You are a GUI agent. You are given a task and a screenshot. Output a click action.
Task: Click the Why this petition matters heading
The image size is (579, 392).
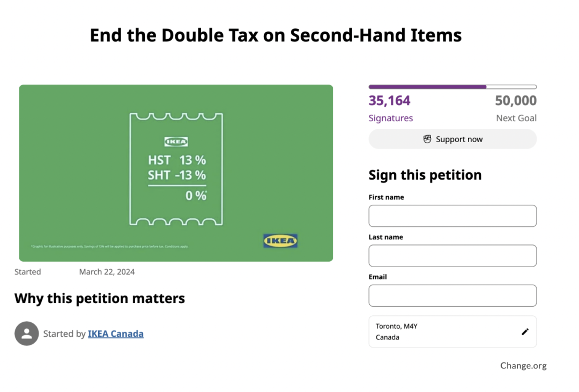(100, 298)
